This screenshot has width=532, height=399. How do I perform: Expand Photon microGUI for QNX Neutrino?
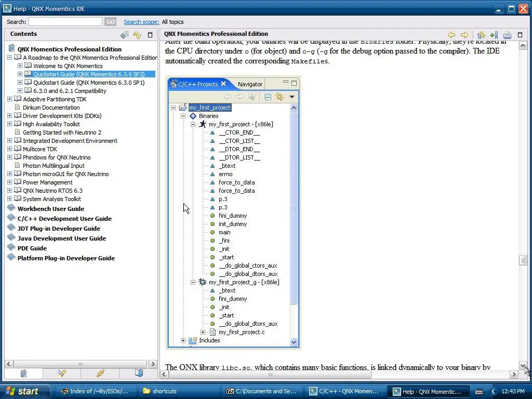[9, 174]
